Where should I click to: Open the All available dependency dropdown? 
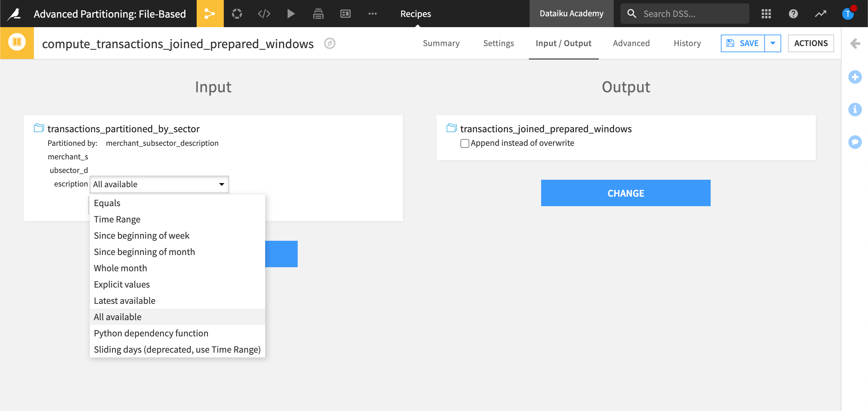tap(159, 184)
